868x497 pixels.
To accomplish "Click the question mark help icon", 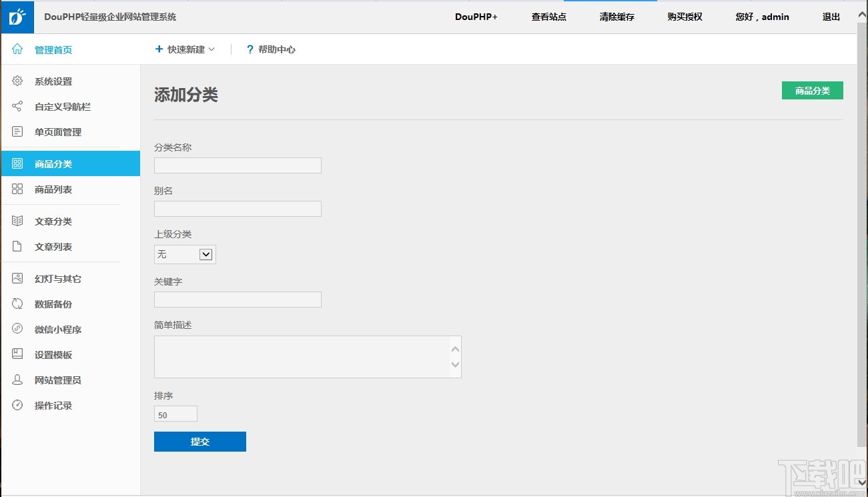I will tap(250, 49).
